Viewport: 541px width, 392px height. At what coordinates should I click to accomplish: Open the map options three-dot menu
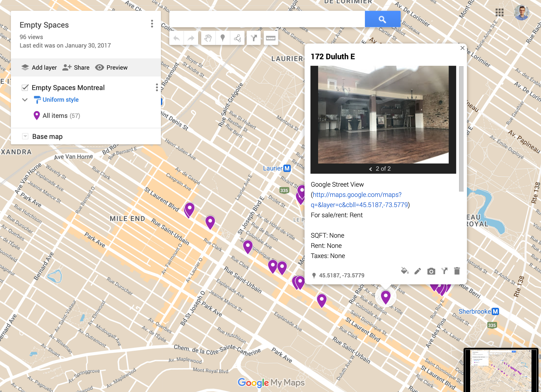[x=152, y=24]
